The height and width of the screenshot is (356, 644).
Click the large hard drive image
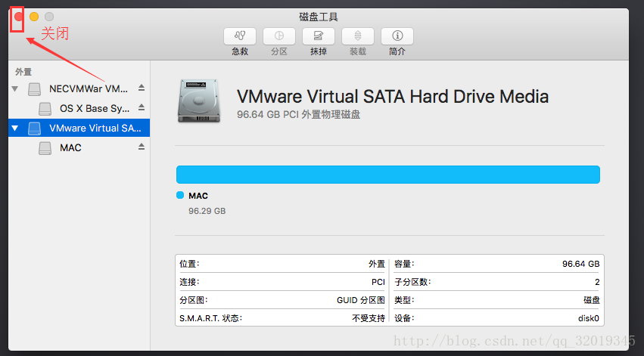pyautogui.click(x=199, y=101)
